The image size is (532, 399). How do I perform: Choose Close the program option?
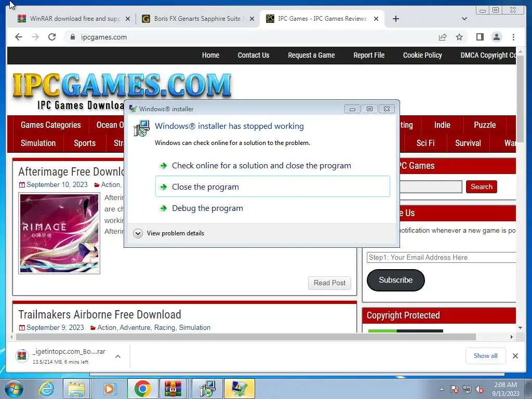273,187
